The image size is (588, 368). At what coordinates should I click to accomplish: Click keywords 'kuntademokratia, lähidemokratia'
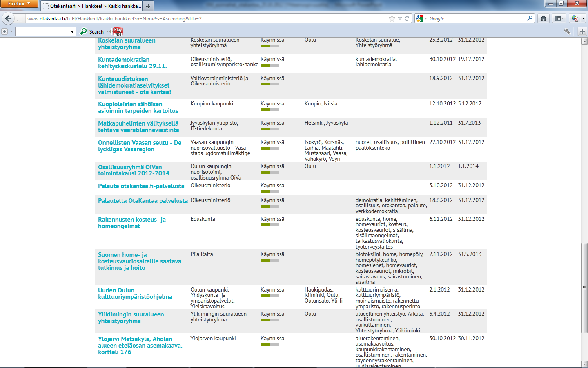pyautogui.click(x=376, y=62)
